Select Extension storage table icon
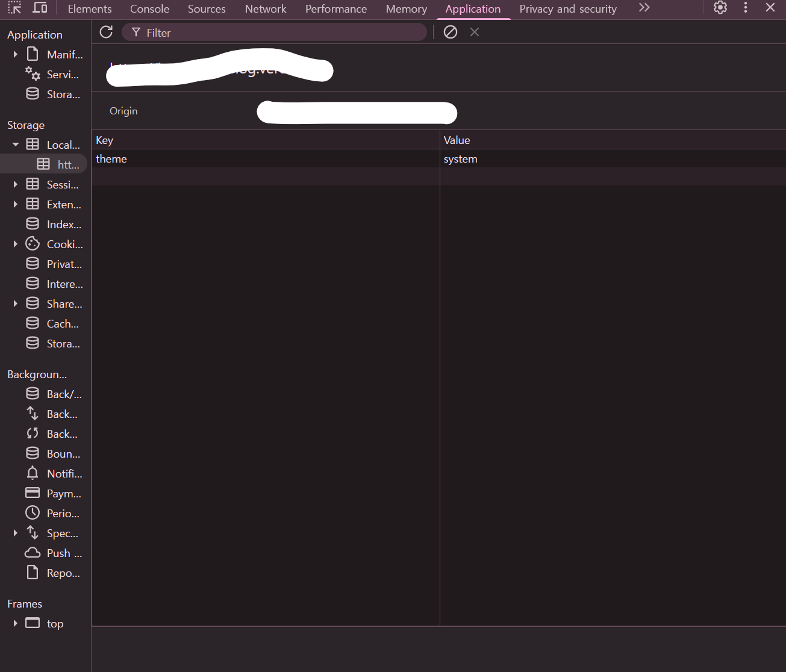 point(33,204)
